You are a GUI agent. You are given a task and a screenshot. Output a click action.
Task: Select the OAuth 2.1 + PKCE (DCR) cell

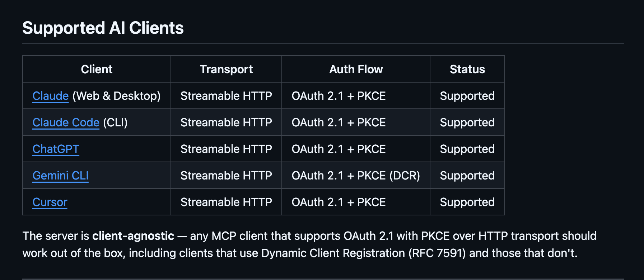(x=356, y=176)
